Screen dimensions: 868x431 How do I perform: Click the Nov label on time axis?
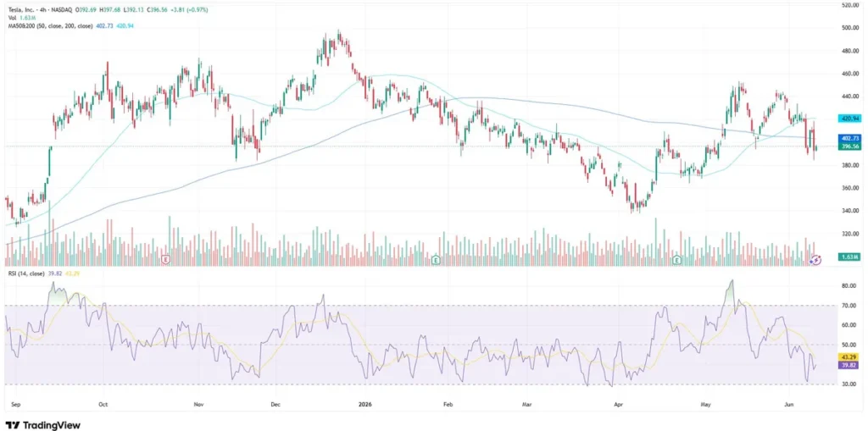[200, 404]
